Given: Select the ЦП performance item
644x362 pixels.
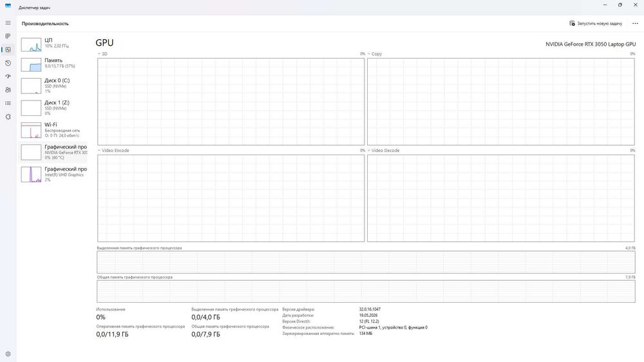Looking at the screenshot, I should [x=53, y=44].
